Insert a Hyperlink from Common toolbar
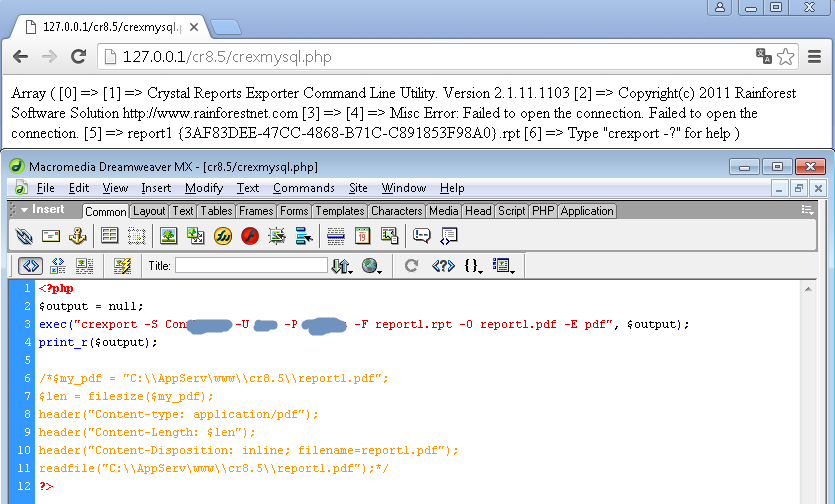This screenshot has width=835, height=504. click(24, 235)
